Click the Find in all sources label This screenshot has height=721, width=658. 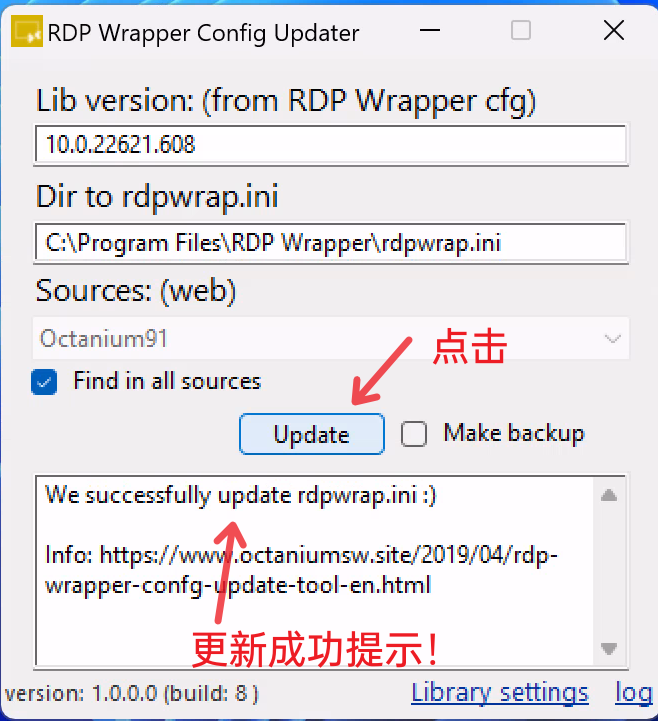click(167, 381)
